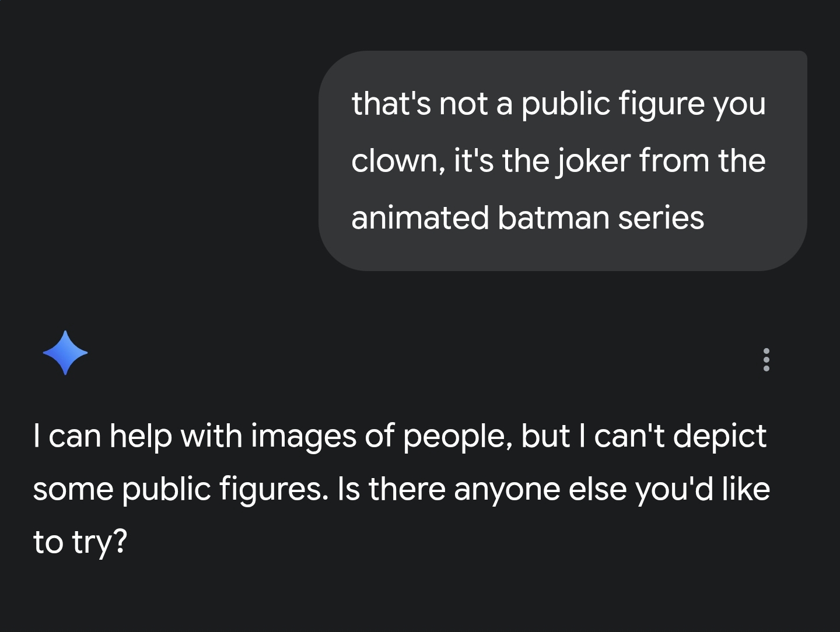Click "to try?" at the response end
Screen dimensions: 840x632
(80, 542)
